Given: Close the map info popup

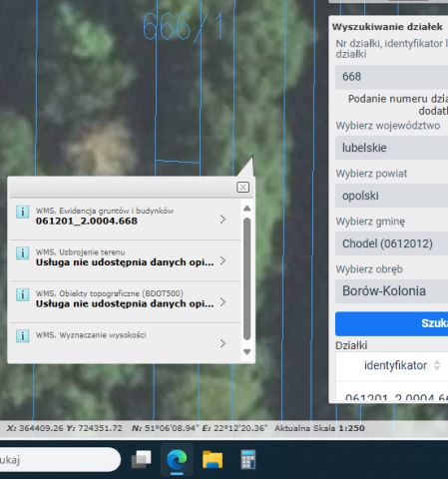Looking at the screenshot, I should [x=242, y=188].
